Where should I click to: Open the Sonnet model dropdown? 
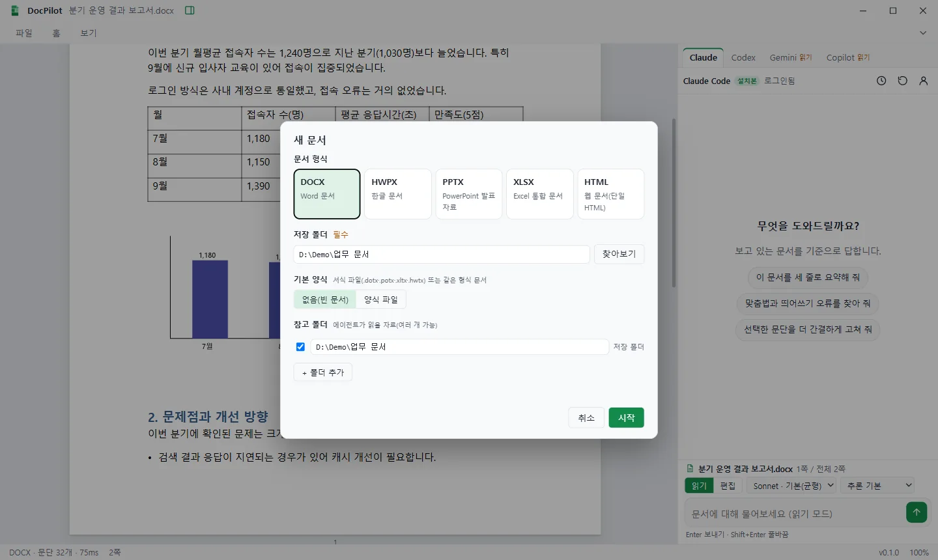793,486
